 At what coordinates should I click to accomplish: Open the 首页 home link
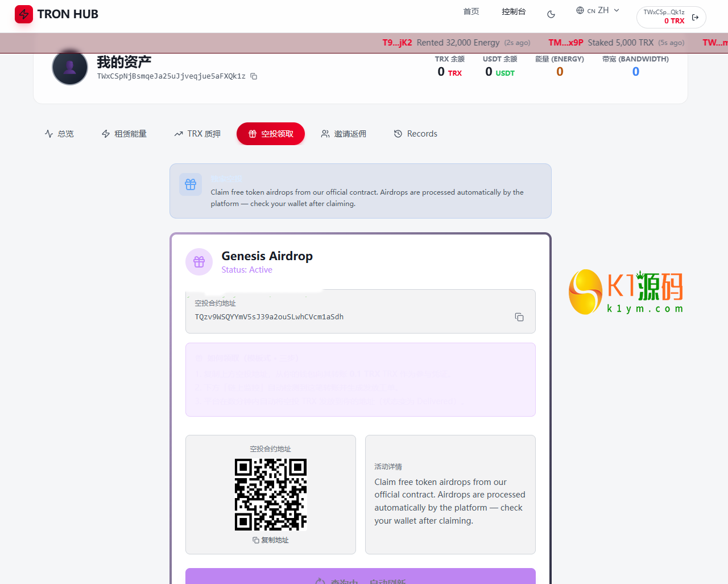click(x=471, y=11)
